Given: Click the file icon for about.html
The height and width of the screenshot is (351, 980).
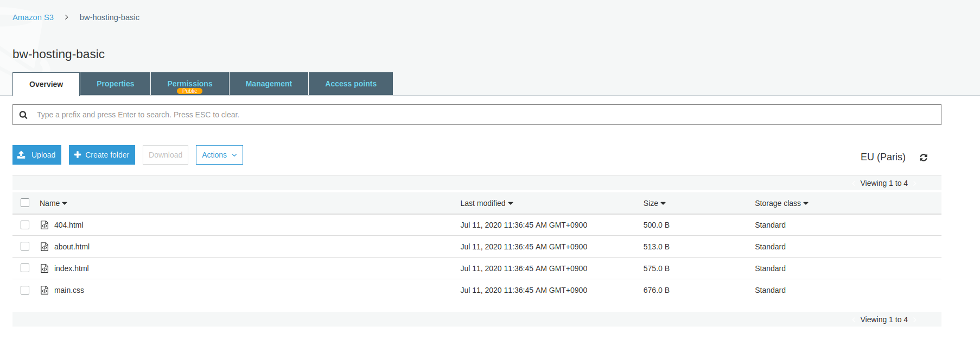Looking at the screenshot, I should click(x=44, y=247).
